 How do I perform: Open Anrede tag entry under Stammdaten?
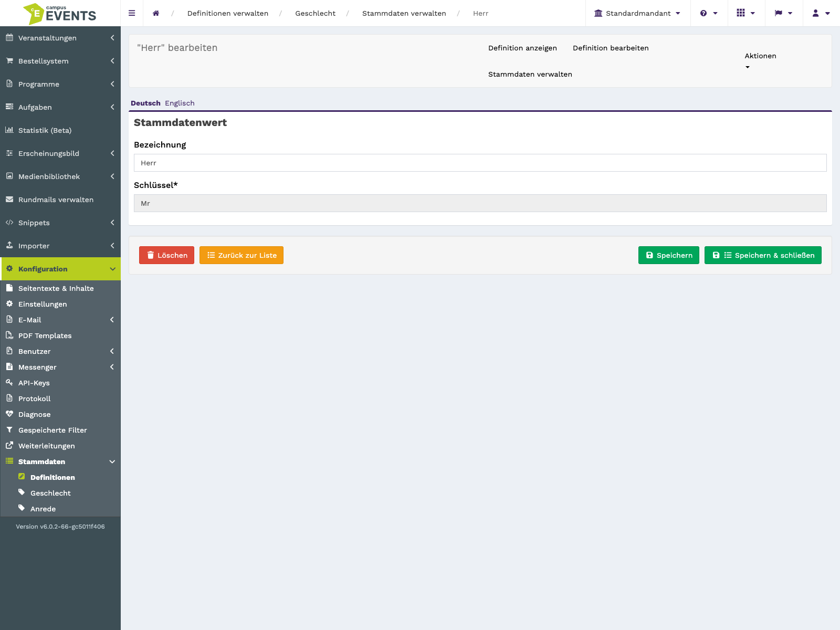coord(60,509)
